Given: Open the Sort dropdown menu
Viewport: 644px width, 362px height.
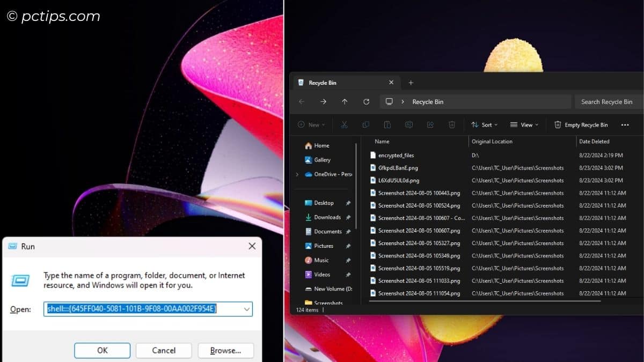Looking at the screenshot, I should coord(484,125).
